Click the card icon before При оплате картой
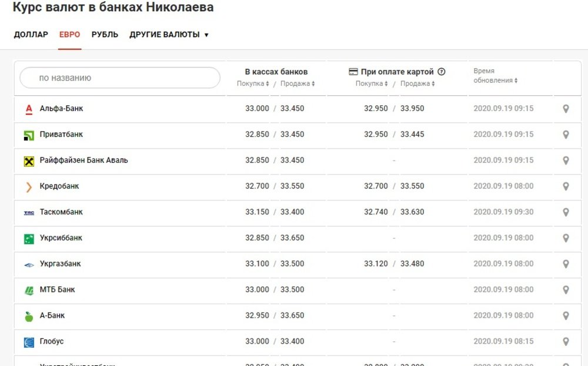The width and height of the screenshot is (588, 366). click(x=353, y=72)
